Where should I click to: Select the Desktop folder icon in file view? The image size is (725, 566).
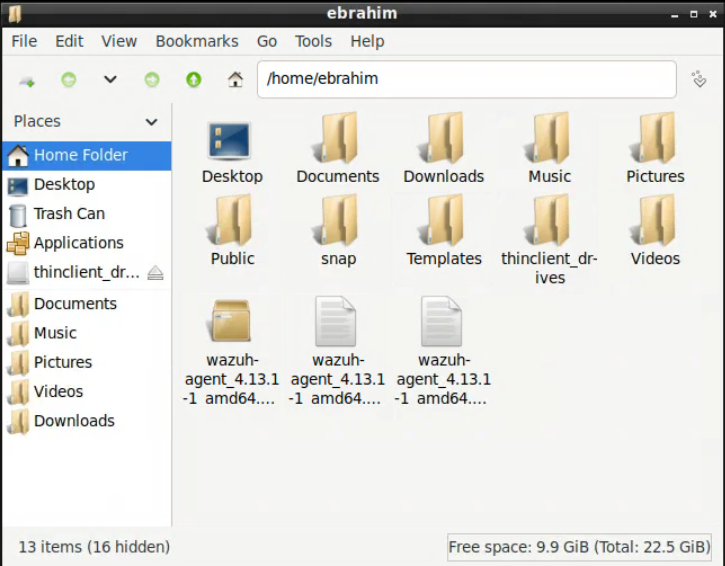tap(231, 140)
